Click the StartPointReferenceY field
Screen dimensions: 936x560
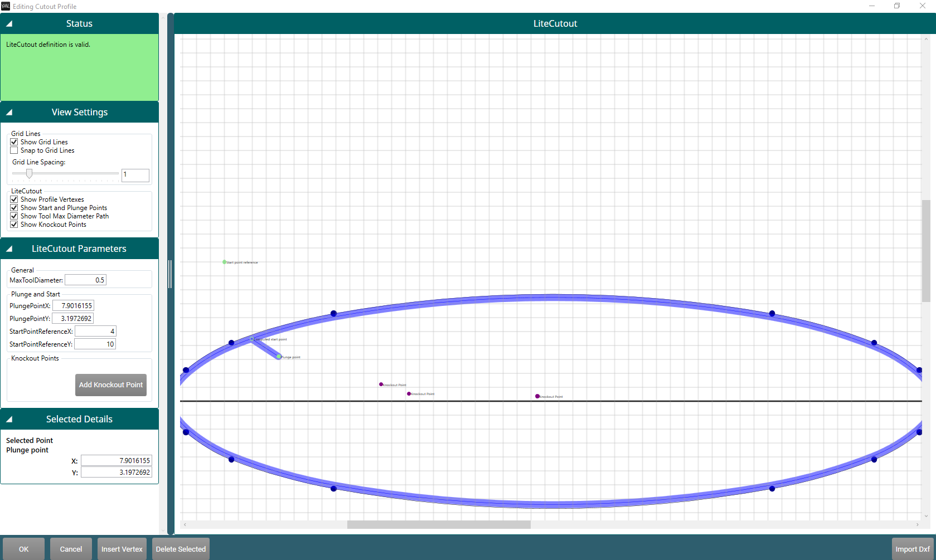[95, 344]
